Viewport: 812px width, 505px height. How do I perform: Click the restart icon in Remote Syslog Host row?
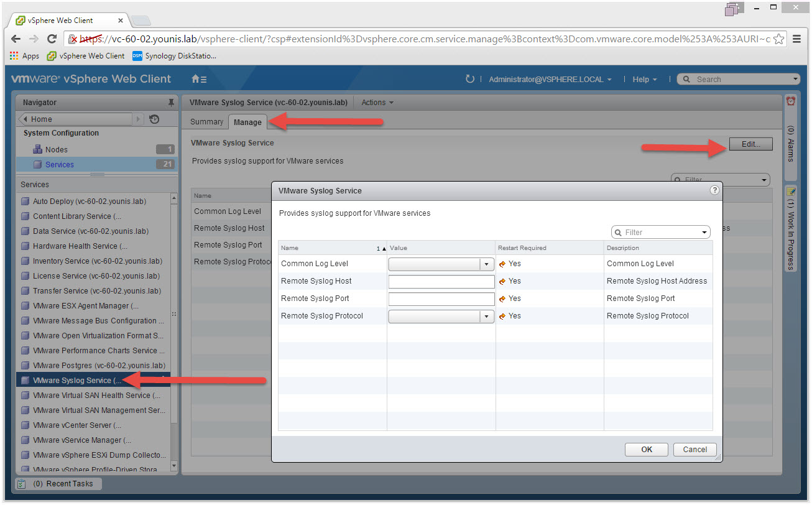click(502, 282)
